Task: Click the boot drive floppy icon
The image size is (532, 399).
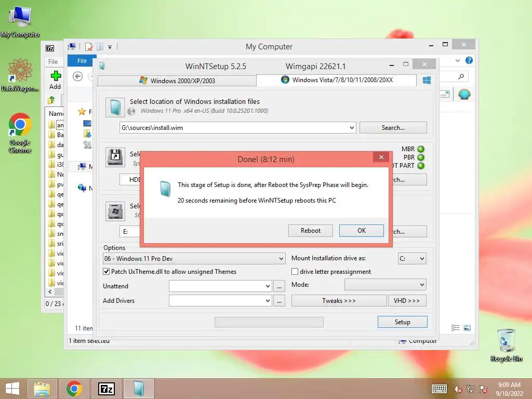Action: (x=115, y=157)
